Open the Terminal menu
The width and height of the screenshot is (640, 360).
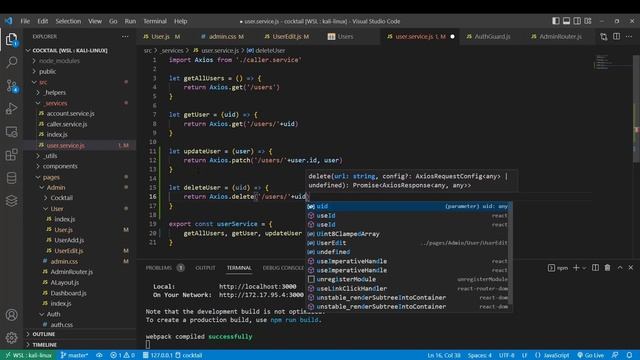[155, 21]
